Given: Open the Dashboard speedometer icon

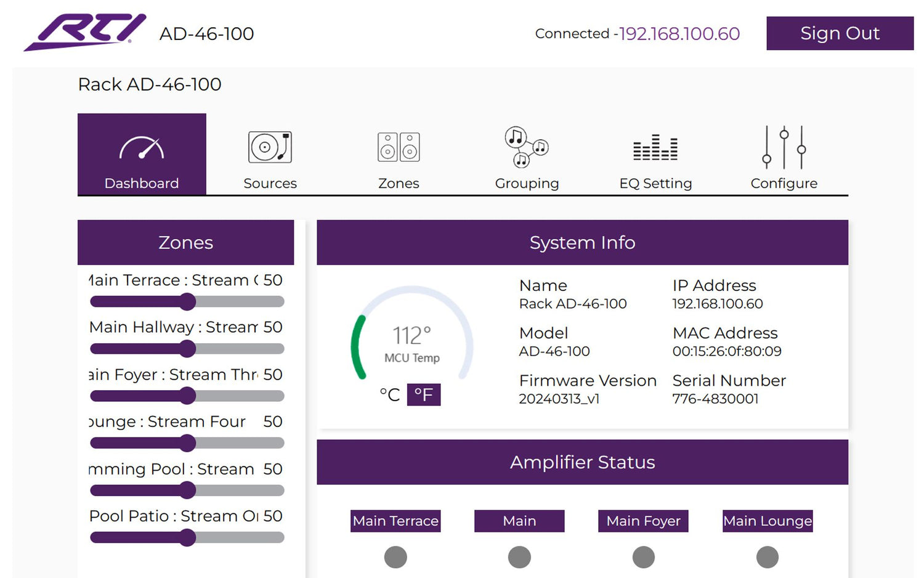Looking at the screenshot, I should (142, 148).
